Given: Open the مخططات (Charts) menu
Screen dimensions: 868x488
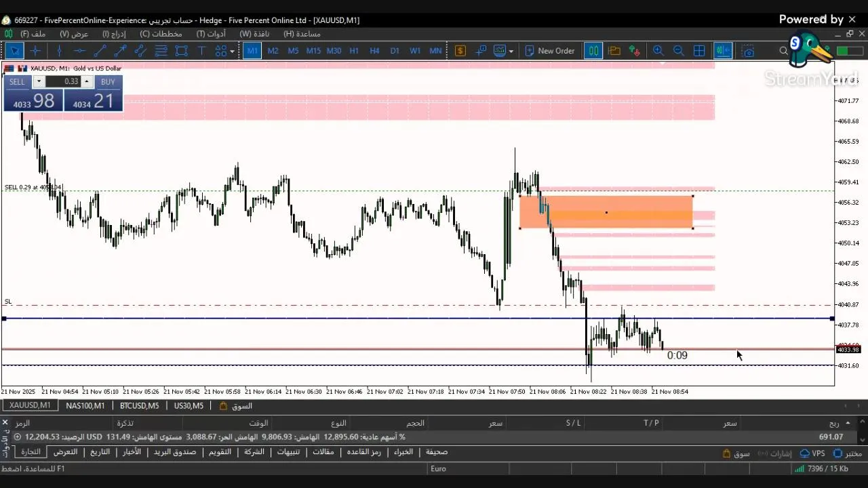Looking at the screenshot, I should (161, 34).
